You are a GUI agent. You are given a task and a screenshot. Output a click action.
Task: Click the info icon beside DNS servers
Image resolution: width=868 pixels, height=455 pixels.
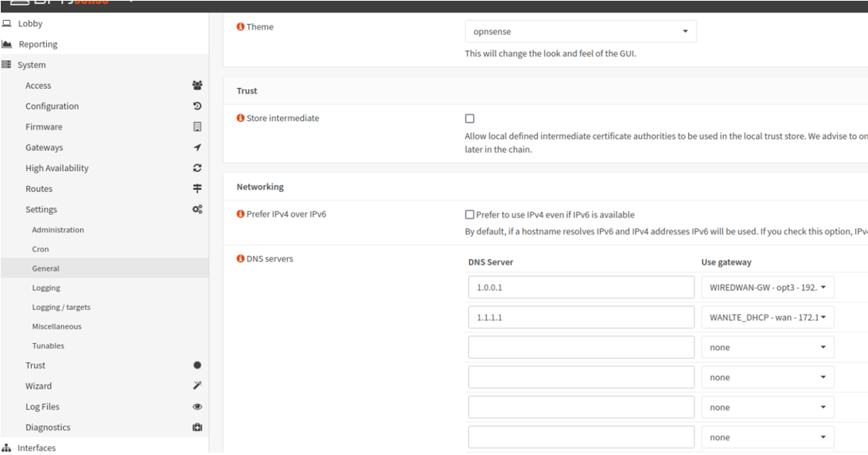(x=240, y=258)
